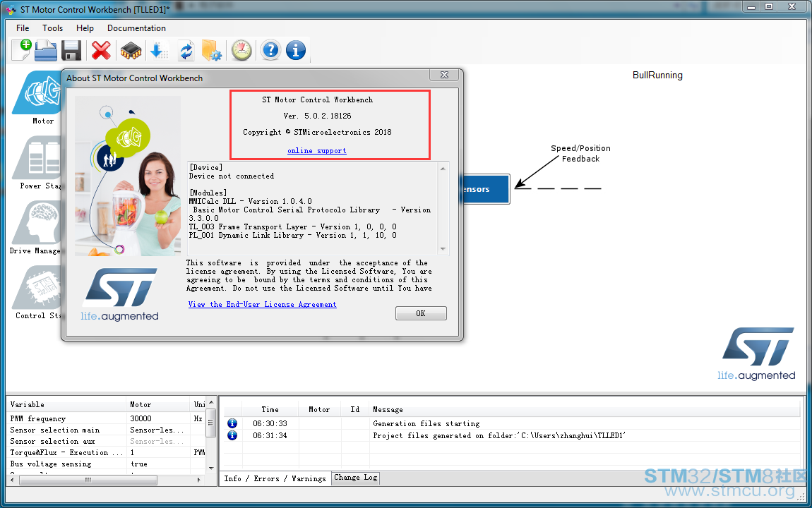Click the Time column header in log
The width and height of the screenshot is (812, 508).
270,409
